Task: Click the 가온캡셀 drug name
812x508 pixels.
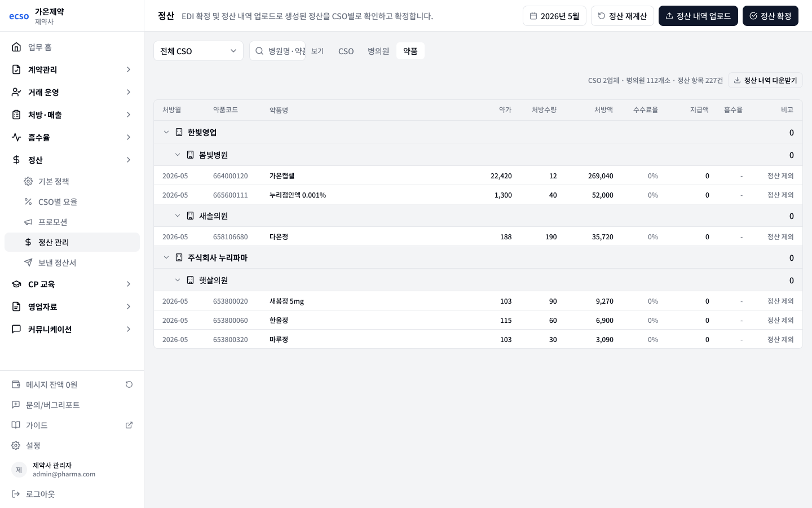Action: pyautogui.click(x=282, y=176)
